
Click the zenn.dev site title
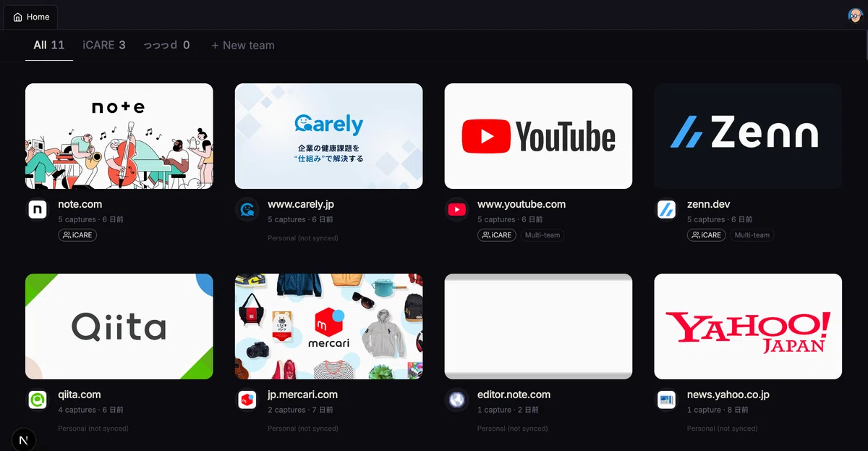(709, 205)
